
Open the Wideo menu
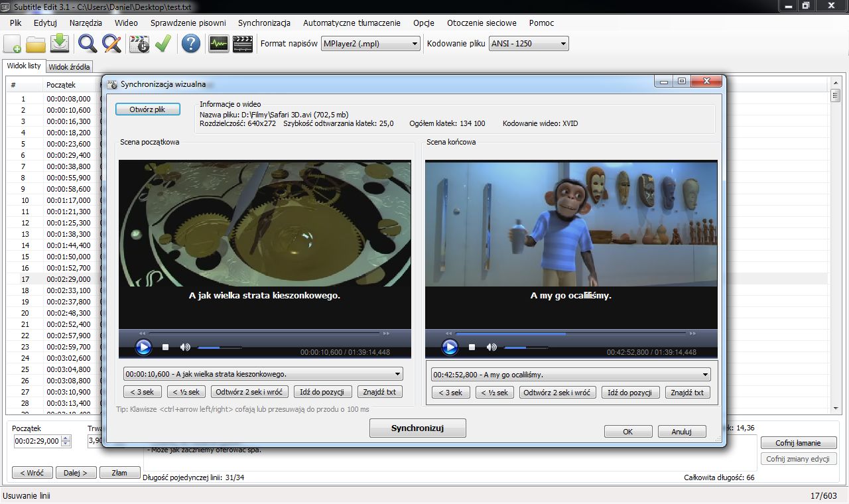[126, 23]
